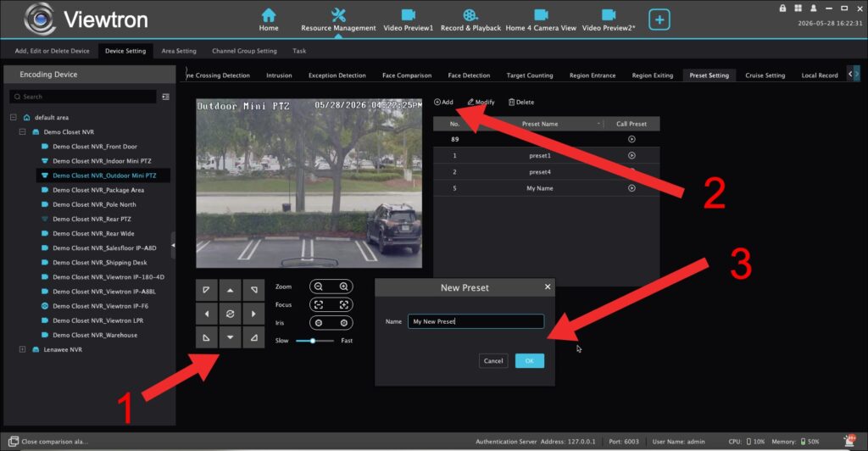
Task: Select Demo Closet NVR_Indoor Mini PTZ
Action: coord(102,161)
